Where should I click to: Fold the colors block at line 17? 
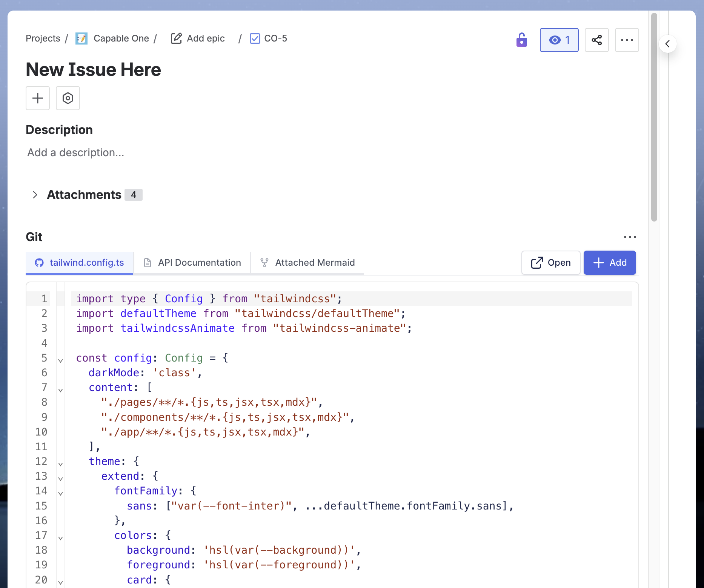tap(60, 538)
